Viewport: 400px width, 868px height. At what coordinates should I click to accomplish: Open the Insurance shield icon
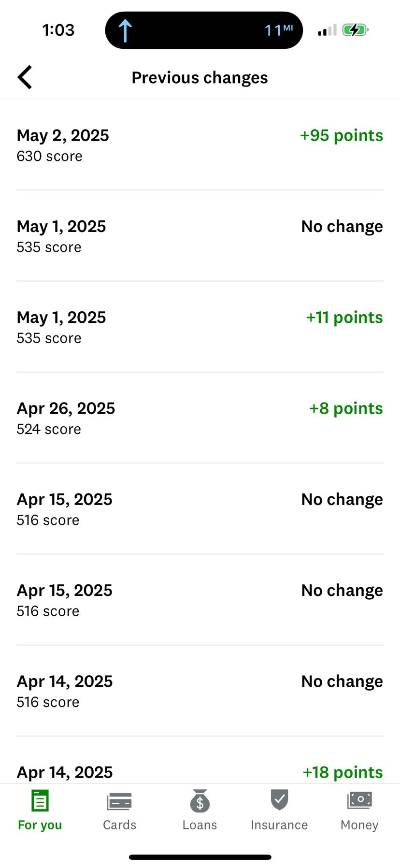279,800
